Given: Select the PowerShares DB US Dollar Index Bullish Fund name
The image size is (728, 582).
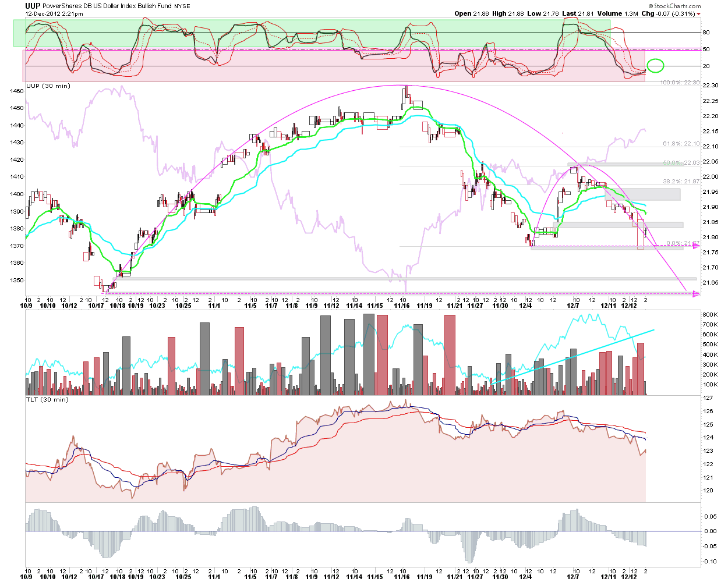Looking at the screenshot, I should [x=107, y=6].
